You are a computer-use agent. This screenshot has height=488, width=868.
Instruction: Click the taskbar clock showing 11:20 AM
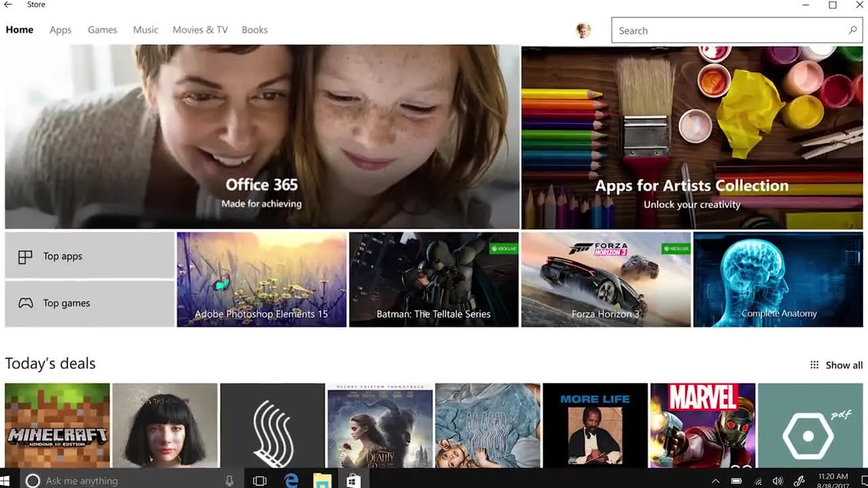point(833,481)
